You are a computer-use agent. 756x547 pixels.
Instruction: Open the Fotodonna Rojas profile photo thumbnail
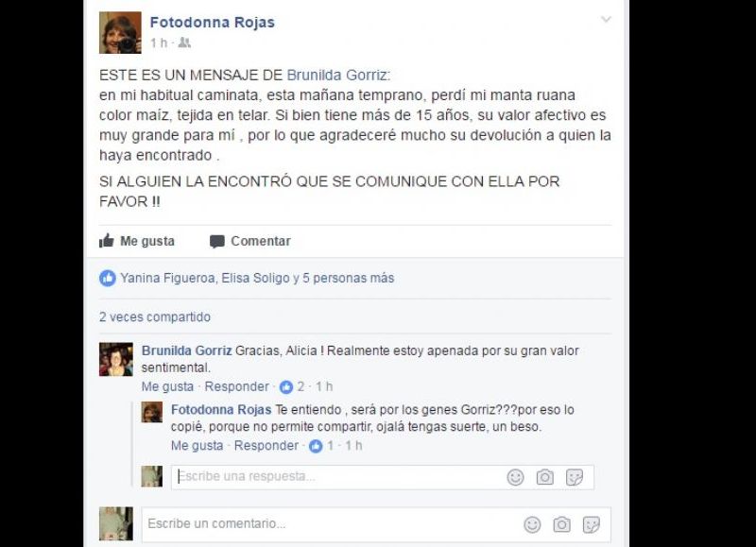(120, 32)
